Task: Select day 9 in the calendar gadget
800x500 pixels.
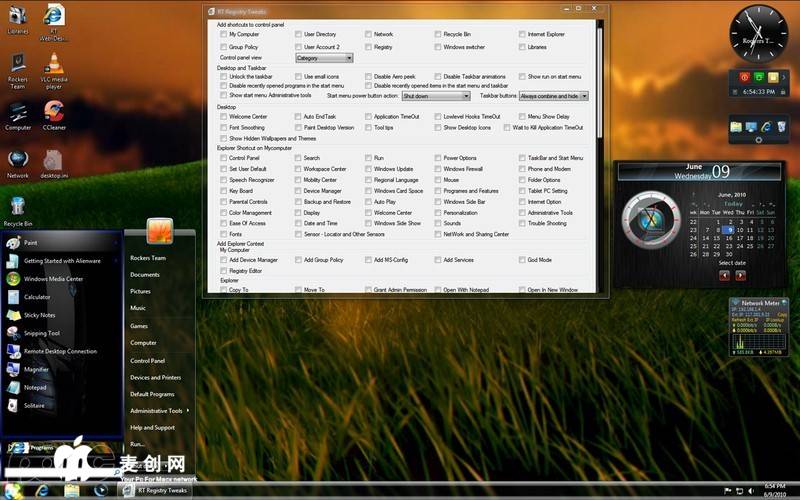Action: pos(730,229)
